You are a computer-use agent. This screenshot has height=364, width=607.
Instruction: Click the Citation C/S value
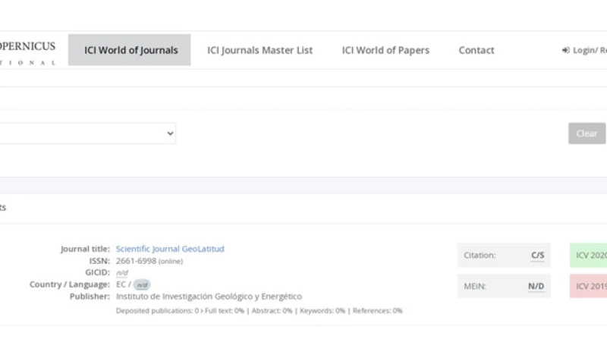click(537, 256)
